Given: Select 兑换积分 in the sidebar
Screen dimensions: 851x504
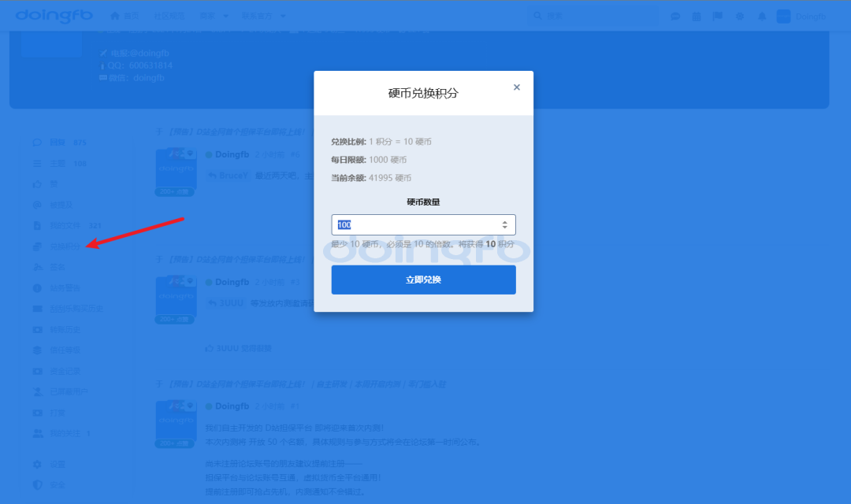Looking at the screenshot, I should (x=65, y=246).
